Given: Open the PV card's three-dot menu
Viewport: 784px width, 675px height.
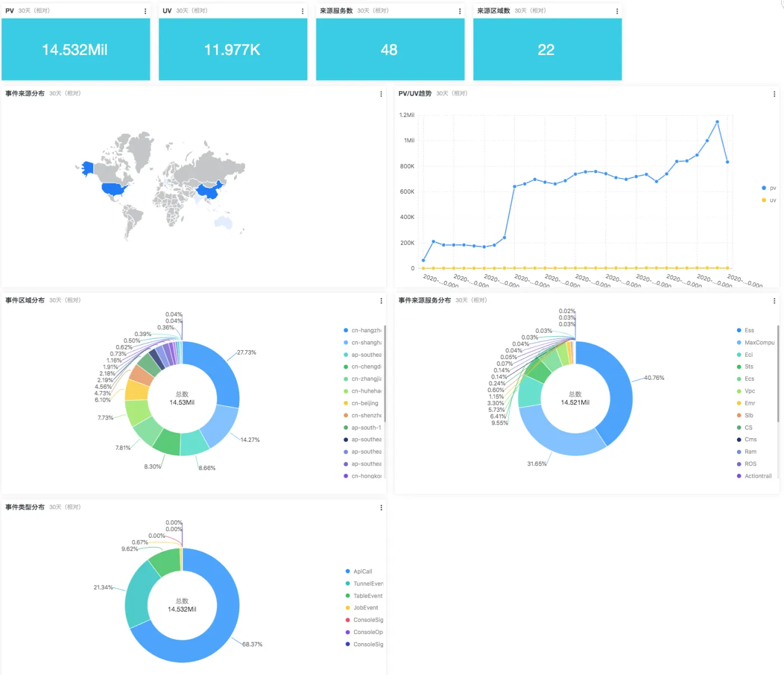Looking at the screenshot, I should (x=145, y=11).
